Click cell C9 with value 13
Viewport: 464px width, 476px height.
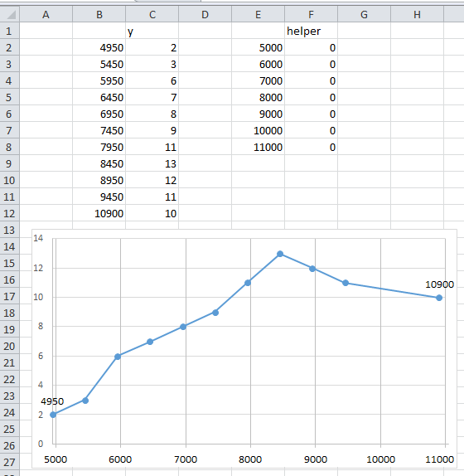click(x=152, y=164)
